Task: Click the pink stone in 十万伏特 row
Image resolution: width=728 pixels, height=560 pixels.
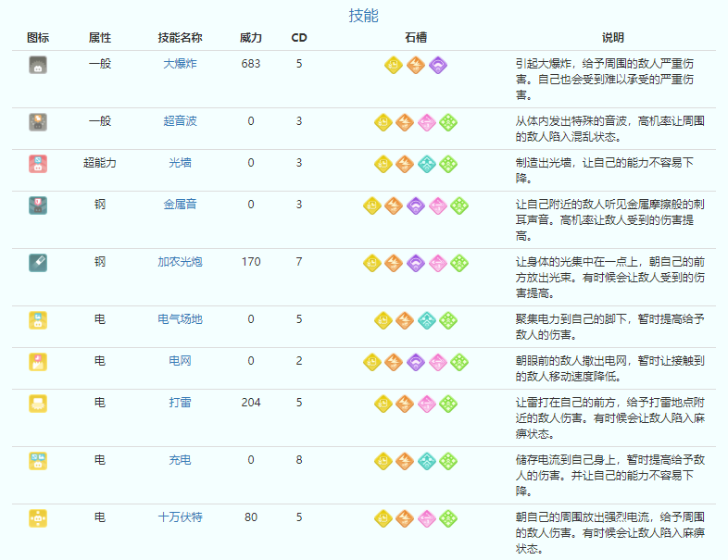Action: click(x=427, y=518)
